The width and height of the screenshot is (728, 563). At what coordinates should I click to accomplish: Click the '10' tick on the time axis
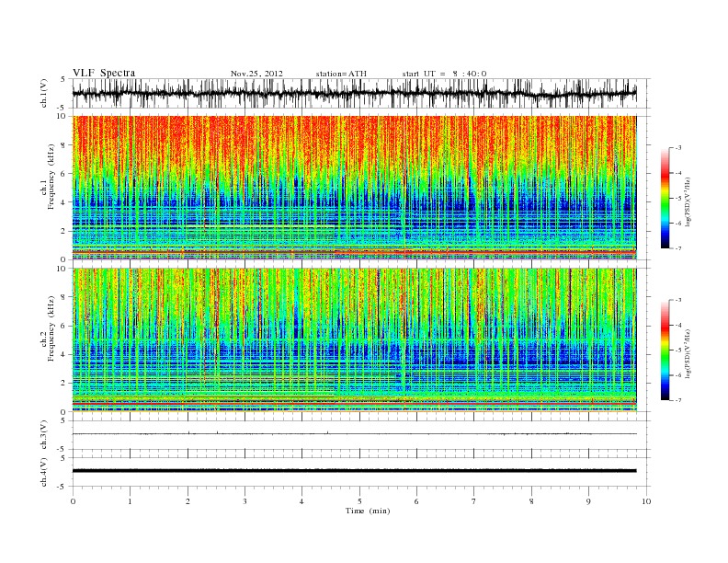646,501
